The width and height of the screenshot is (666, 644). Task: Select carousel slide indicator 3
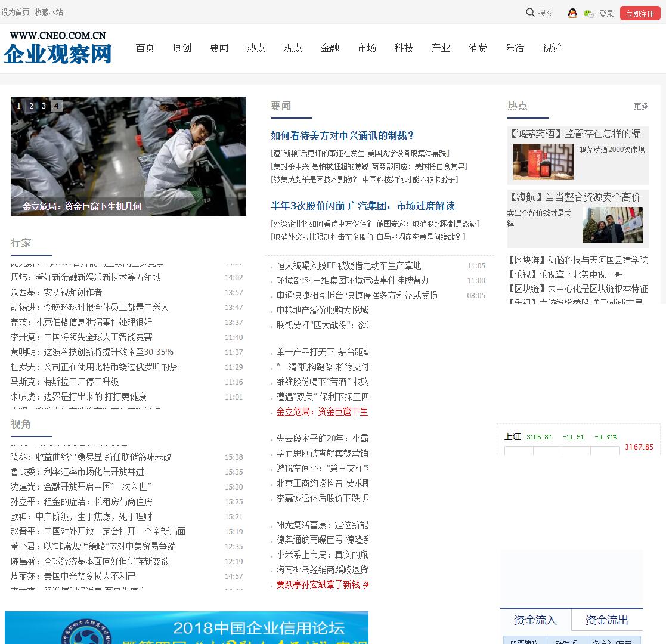tap(44, 106)
